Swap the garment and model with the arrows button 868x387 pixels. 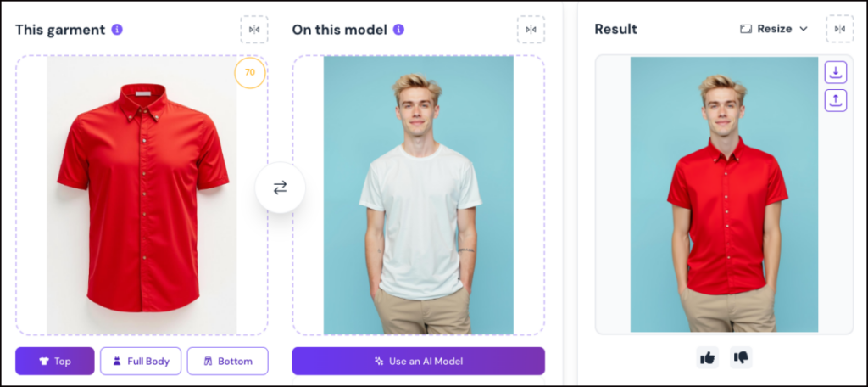coord(280,188)
